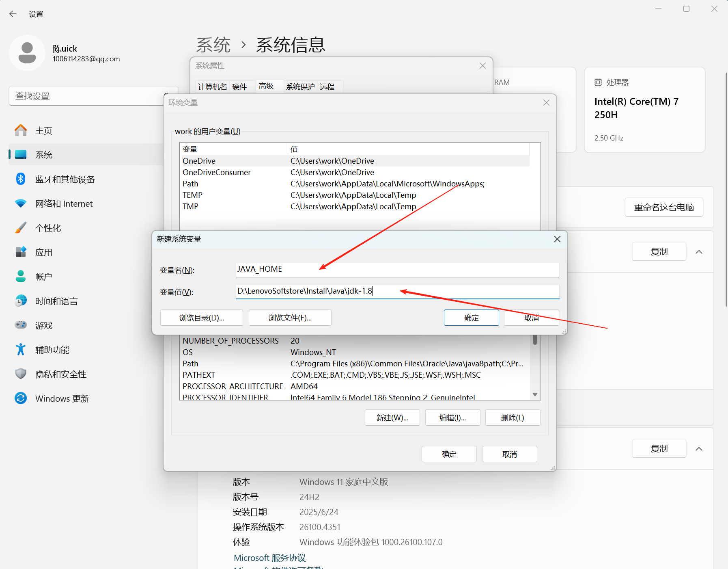Screen dimensions: 728x569
Task: Collapse the upper 复制 device info section
Action: (699, 251)
